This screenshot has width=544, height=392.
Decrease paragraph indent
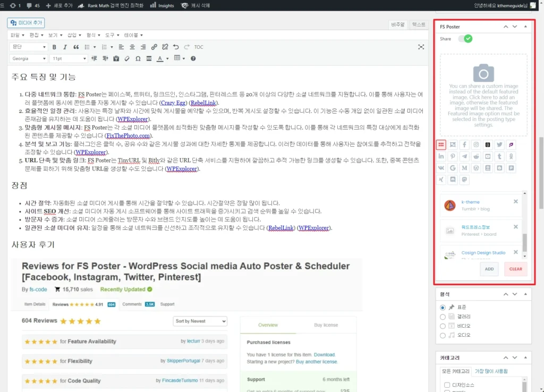94,58
